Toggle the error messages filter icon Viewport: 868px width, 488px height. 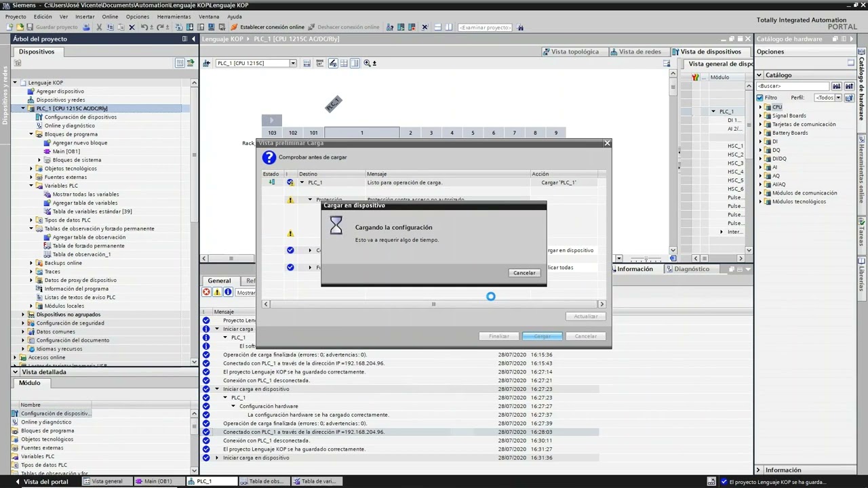207,292
